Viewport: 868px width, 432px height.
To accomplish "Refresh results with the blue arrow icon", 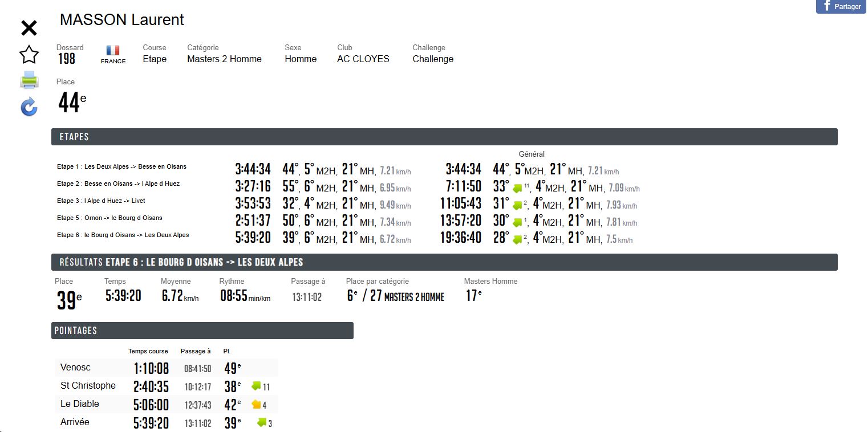I will coord(29,107).
